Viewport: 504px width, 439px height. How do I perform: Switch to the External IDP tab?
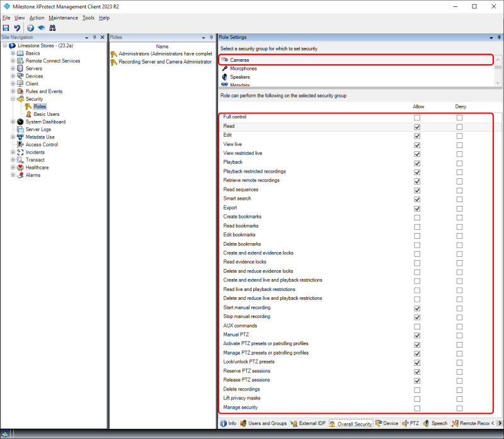pyautogui.click(x=308, y=423)
